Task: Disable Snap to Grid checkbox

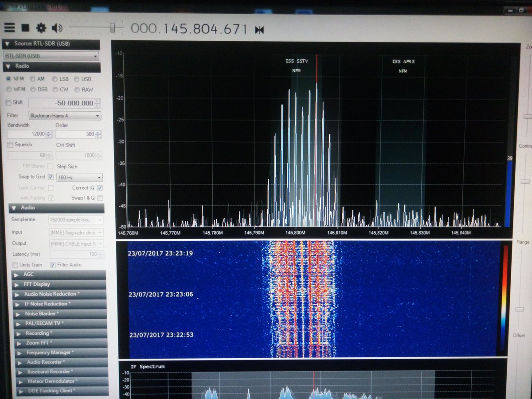Action: point(50,177)
